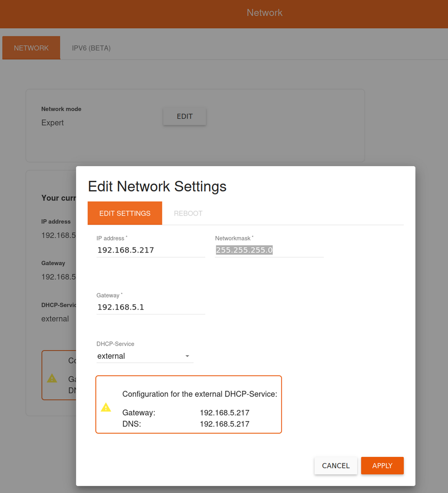Screen dimensions: 448x493
Task: Click the Gateway field showing 192.168.5.1
Action: (x=151, y=307)
